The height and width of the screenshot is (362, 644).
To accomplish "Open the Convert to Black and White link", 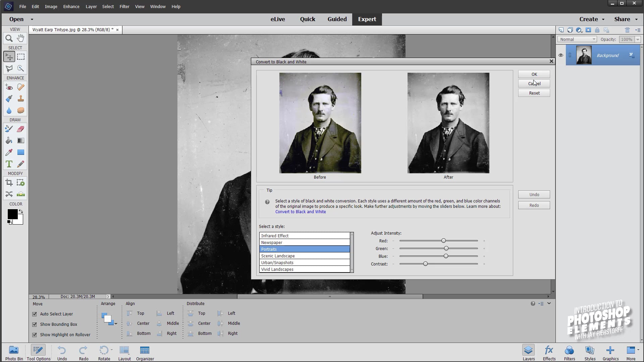I will pos(301,212).
